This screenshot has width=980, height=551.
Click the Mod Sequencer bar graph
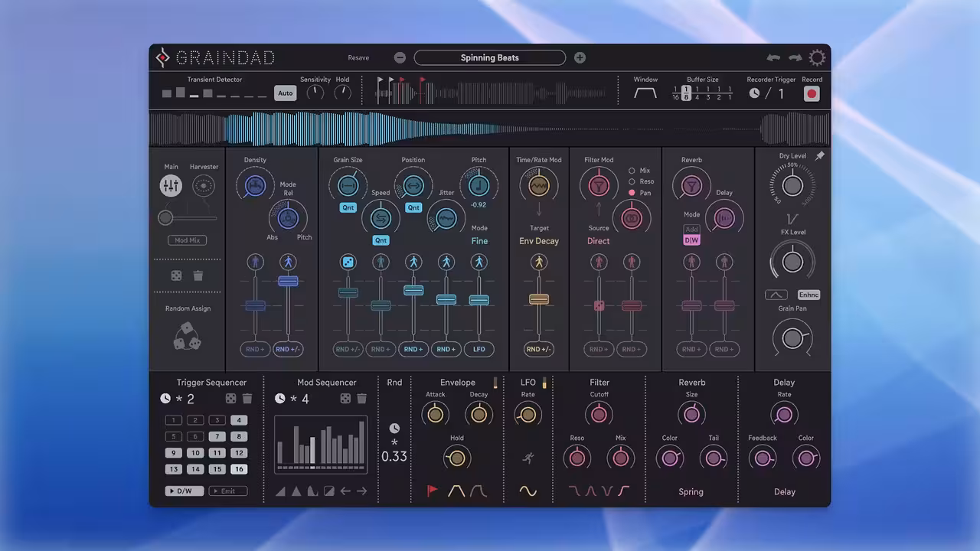pyautogui.click(x=321, y=445)
